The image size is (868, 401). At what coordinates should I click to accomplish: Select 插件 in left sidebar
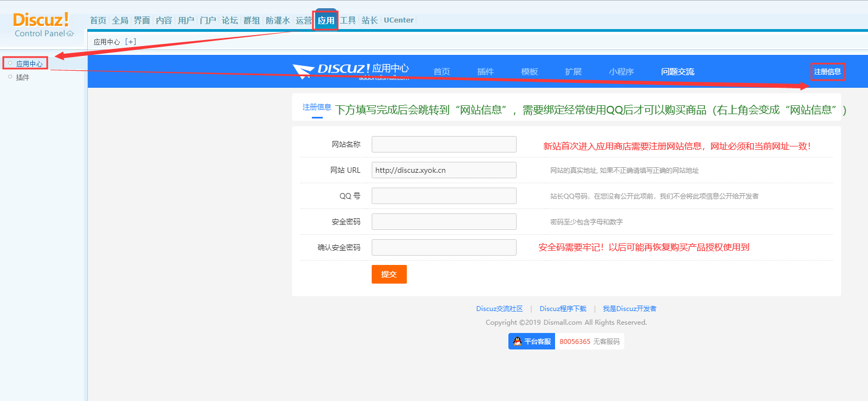coord(23,77)
